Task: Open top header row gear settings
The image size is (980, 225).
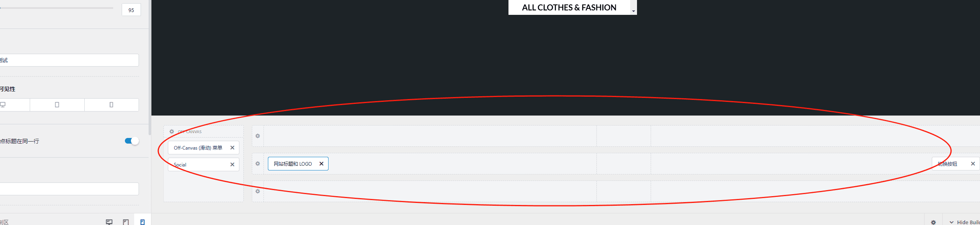Action: point(258,136)
